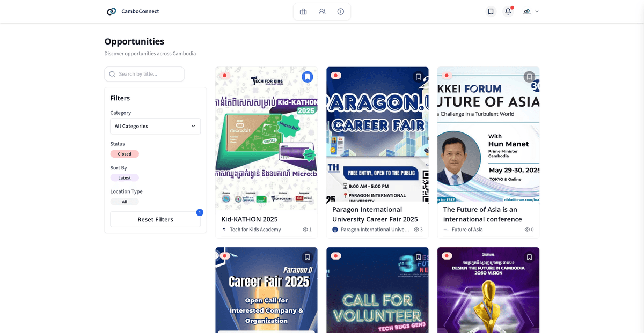The width and height of the screenshot is (644, 333).
Task: Click the view count on Future of Asia card
Action: point(529,230)
